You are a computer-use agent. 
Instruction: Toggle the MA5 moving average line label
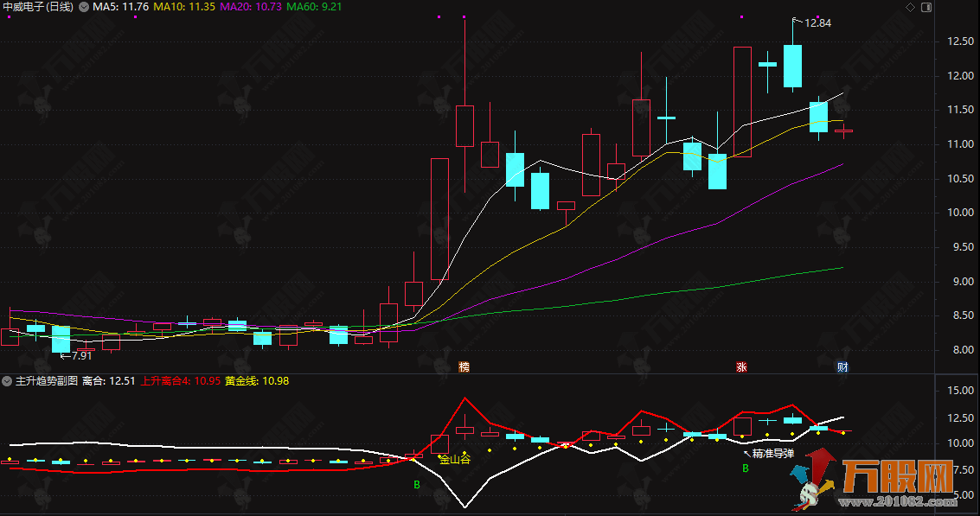(x=120, y=7)
